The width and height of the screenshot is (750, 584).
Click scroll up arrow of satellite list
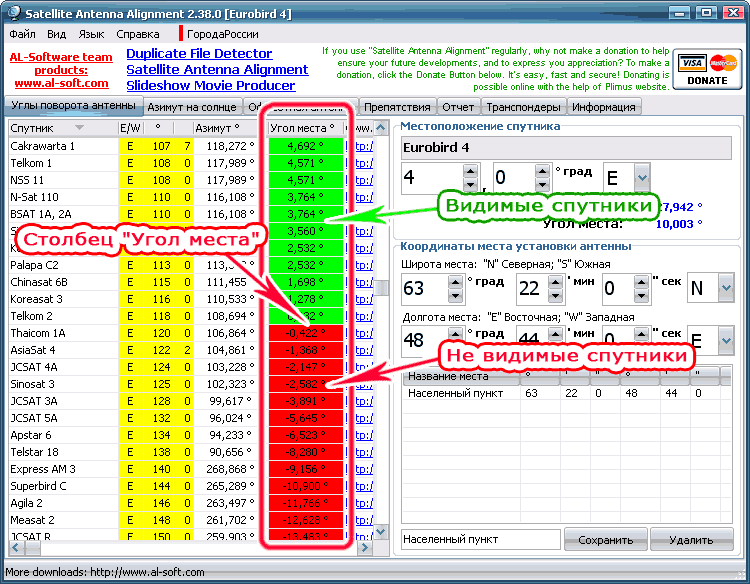(381, 127)
